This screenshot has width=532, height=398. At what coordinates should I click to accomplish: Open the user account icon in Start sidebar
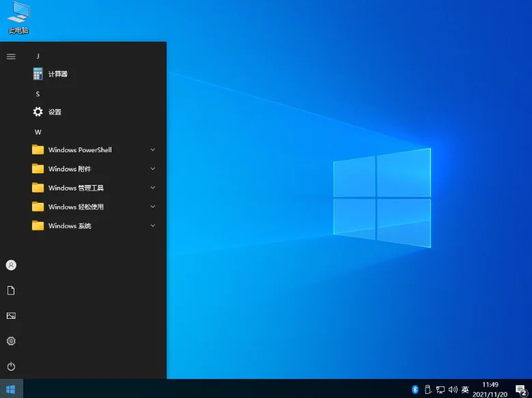click(x=11, y=265)
